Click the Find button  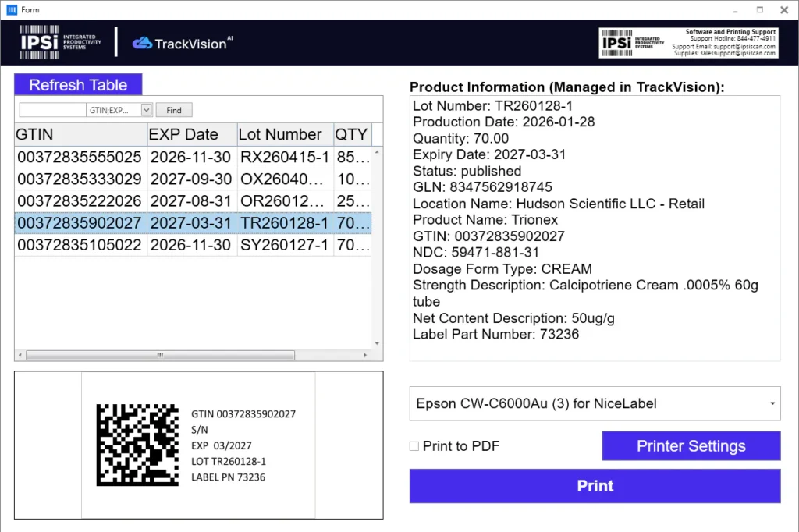click(x=174, y=110)
